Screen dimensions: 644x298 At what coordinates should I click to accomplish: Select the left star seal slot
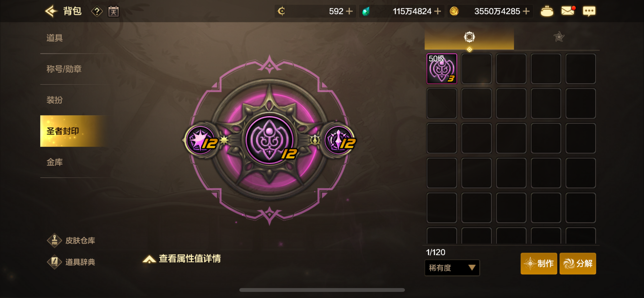pyautogui.click(x=201, y=140)
